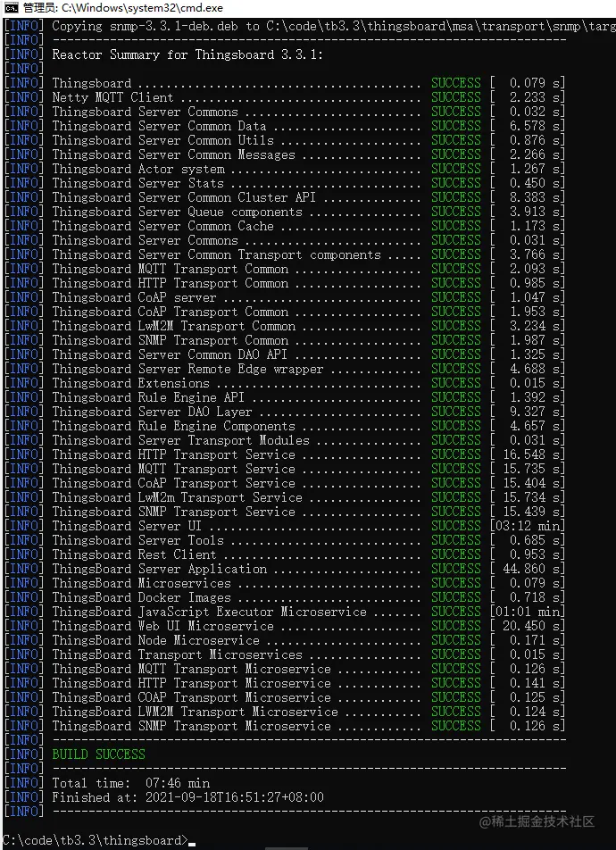This screenshot has width=616, height=850.
Task: Click 'Total time: 07:46 min' line
Action: click(130, 783)
